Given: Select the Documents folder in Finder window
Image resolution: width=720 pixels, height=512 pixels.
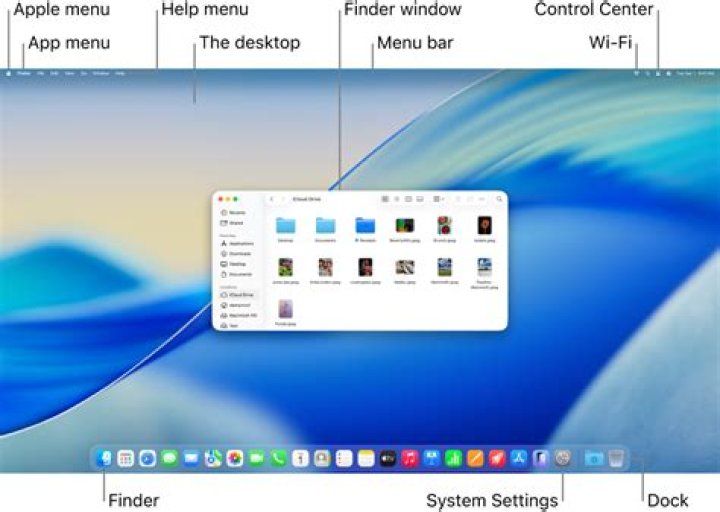Looking at the screenshot, I should (x=325, y=226).
